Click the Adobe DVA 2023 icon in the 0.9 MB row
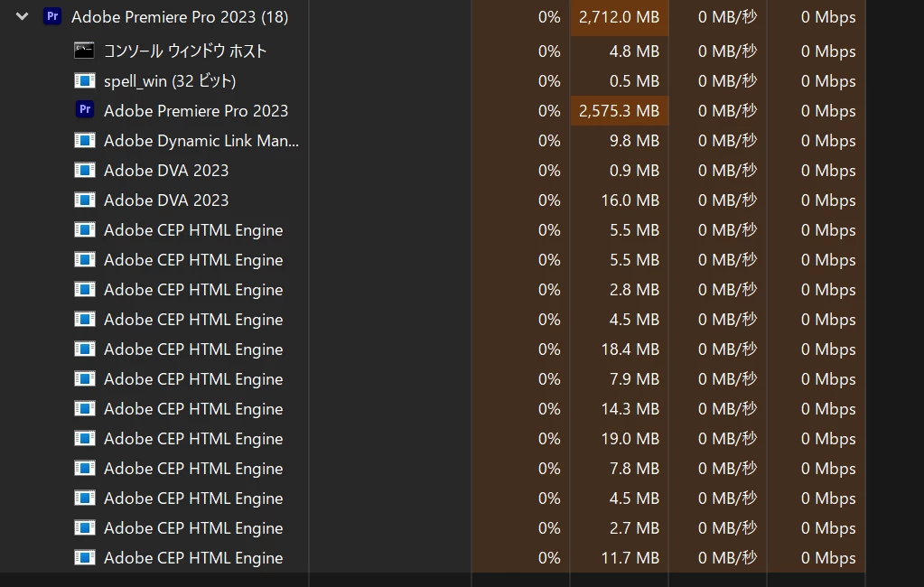The width and height of the screenshot is (924, 587). click(84, 170)
